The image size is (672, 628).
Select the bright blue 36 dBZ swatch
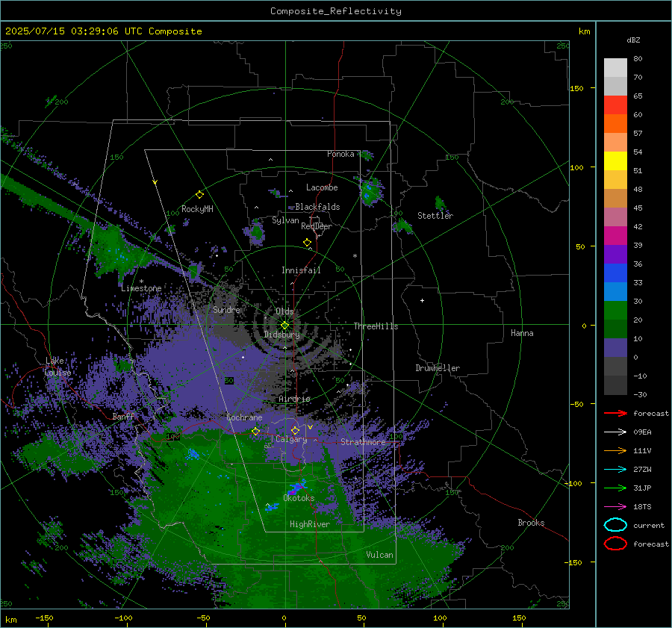(615, 273)
